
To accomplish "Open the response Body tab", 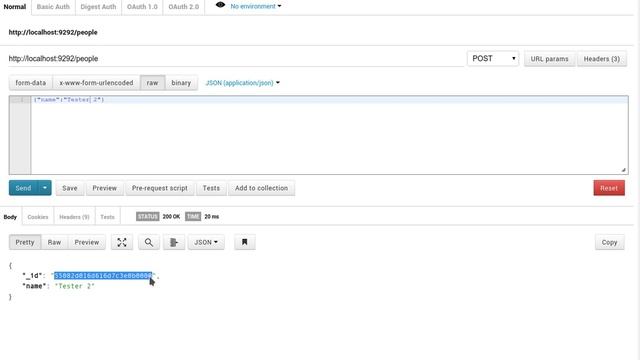I will 10,217.
